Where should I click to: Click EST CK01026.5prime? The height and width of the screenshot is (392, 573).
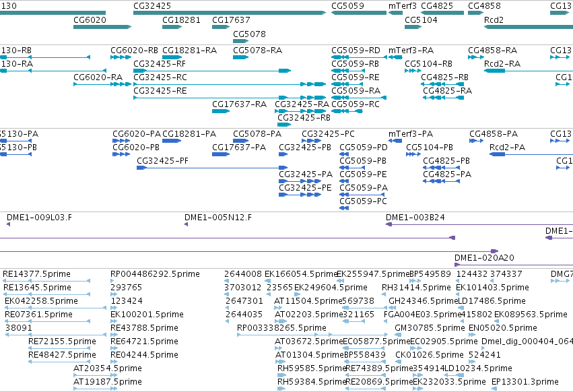point(430,355)
